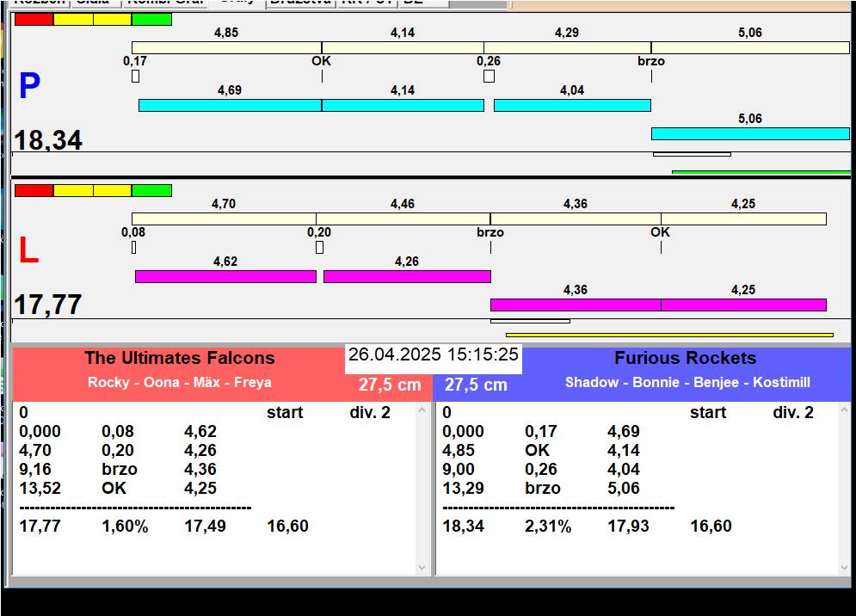856x616 pixels.
Task: Click the cyan 4,69 bar in lane P
Action: tap(230, 106)
